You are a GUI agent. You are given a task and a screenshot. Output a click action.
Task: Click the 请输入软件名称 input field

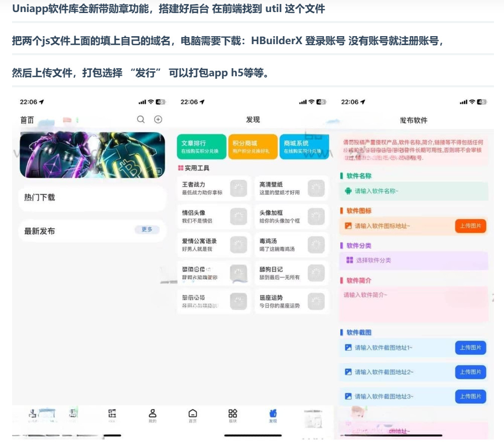click(413, 191)
